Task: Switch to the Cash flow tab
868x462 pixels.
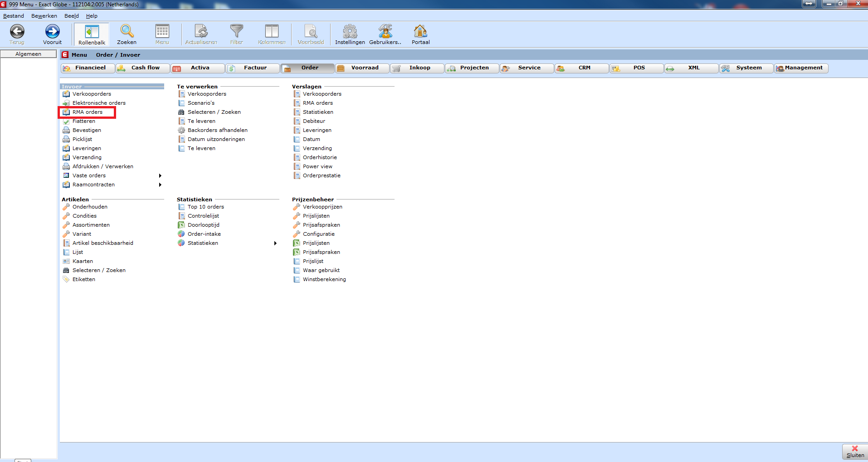Action: click(143, 68)
